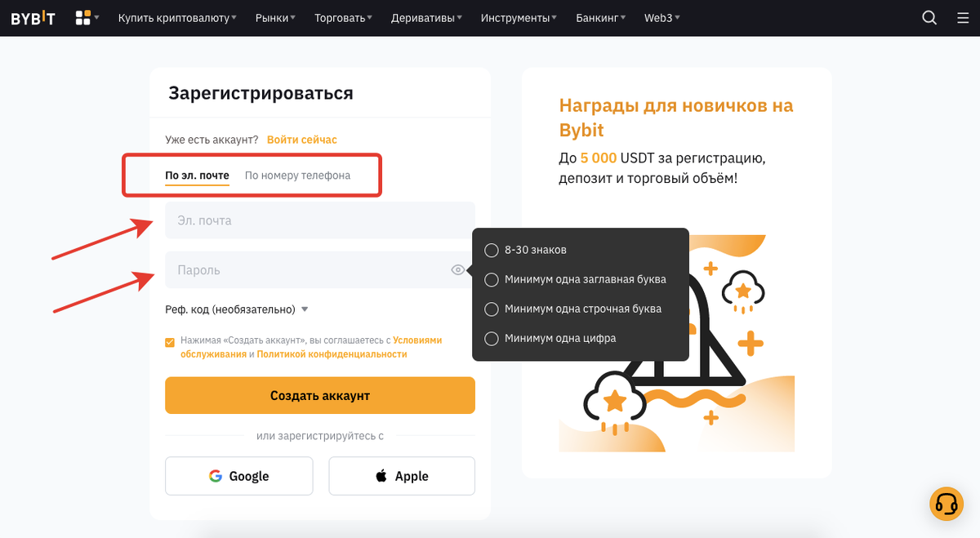Click the search magnifier icon

click(x=929, y=17)
